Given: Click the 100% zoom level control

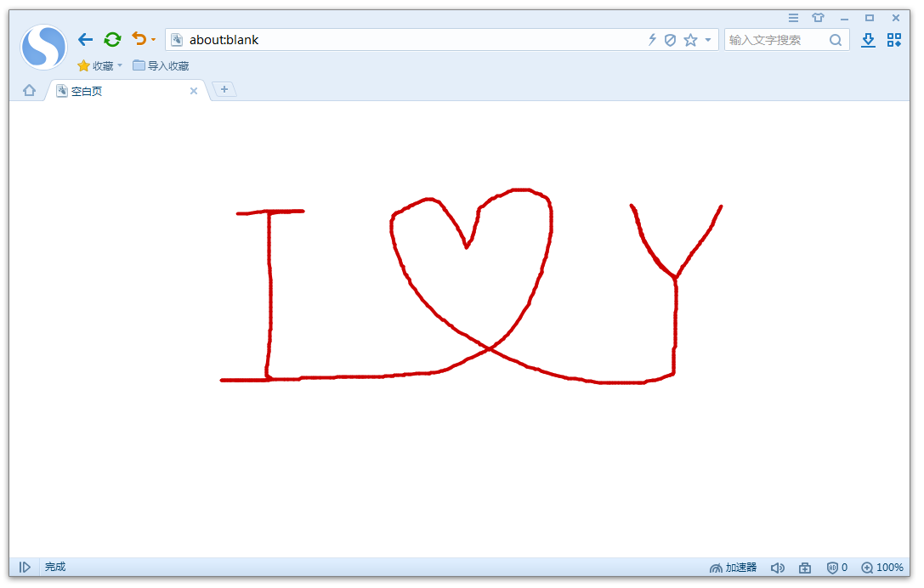Looking at the screenshot, I should pyautogui.click(x=882, y=568).
